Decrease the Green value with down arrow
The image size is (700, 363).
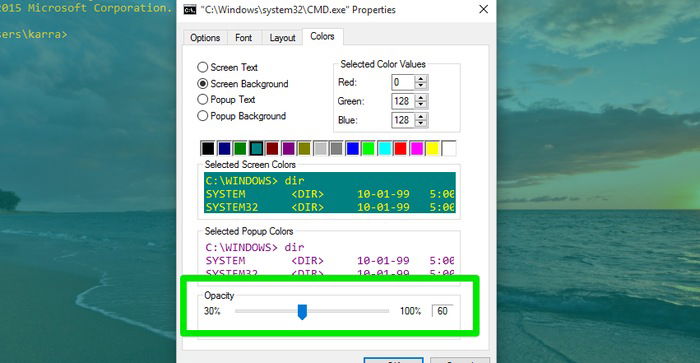(x=421, y=105)
